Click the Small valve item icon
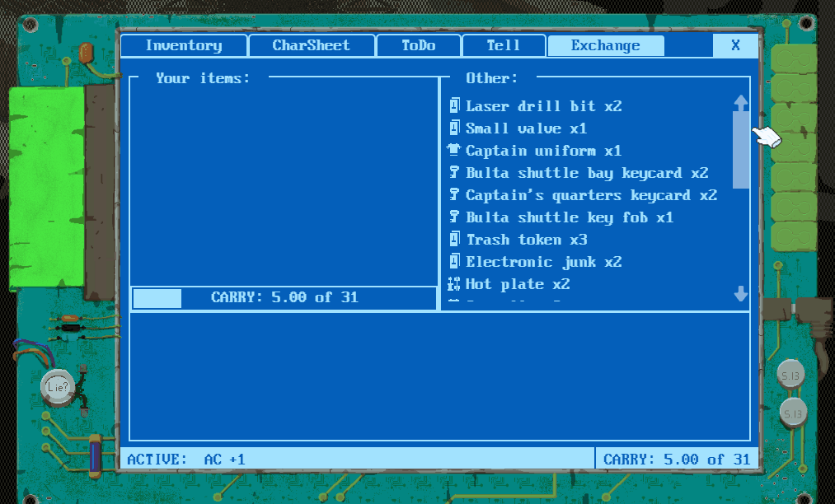 (x=454, y=128)
